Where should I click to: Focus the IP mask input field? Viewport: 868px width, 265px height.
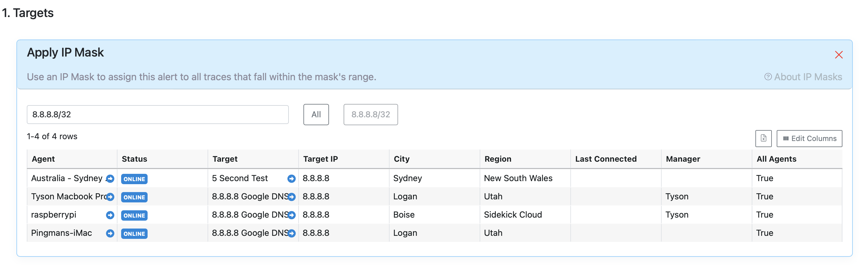coord(158,114)
